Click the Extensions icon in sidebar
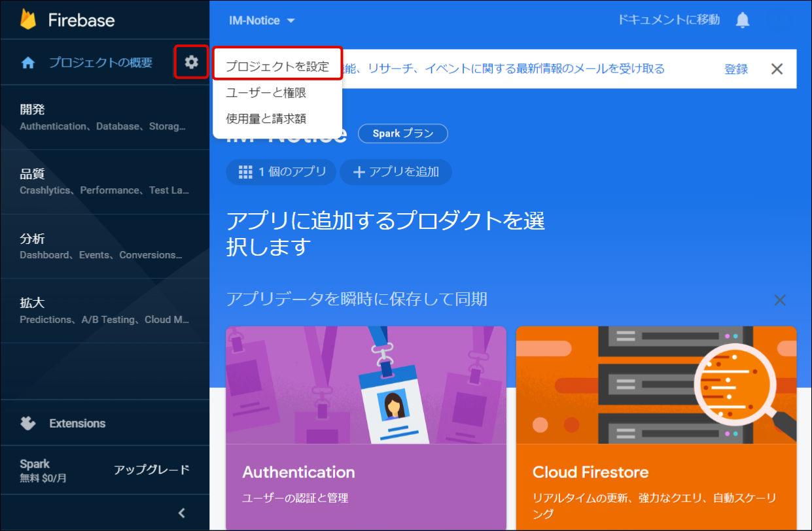This screenshot has width=812, height=531. (28, 423)
